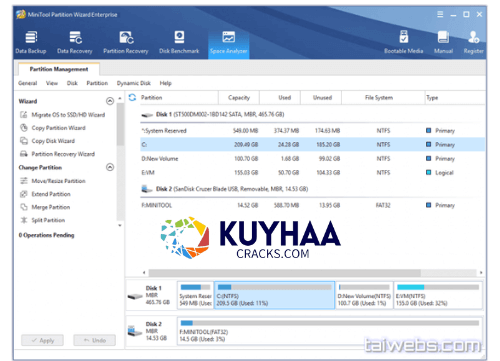Screen dimensions: 500x361
Task: Sort by the Unused column header
Action: [321, 97]
